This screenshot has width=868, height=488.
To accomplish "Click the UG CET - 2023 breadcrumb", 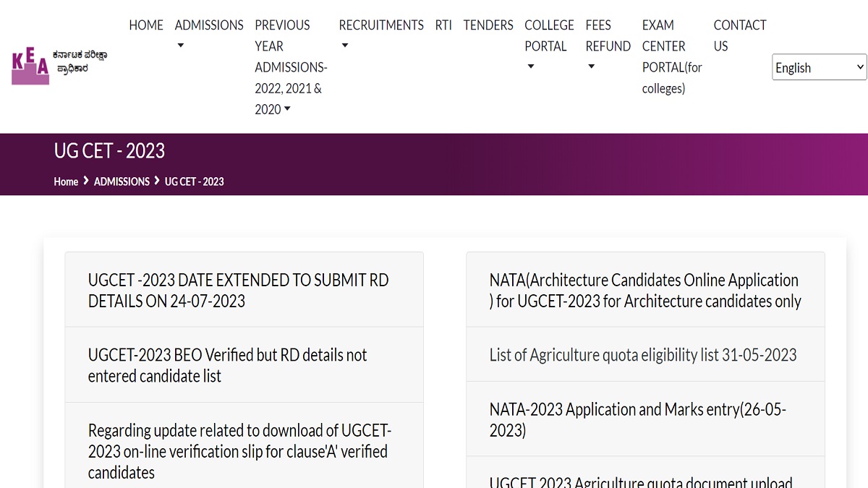I will coord(195,181).
